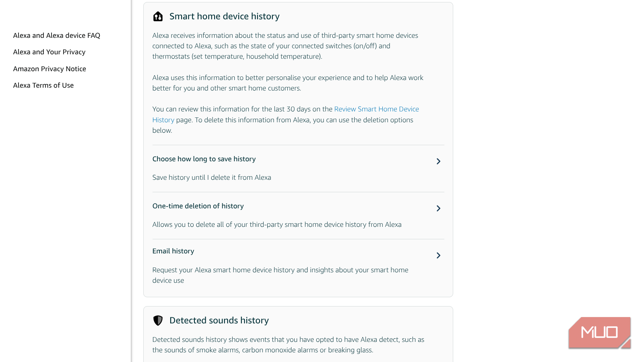Image resolution: width=644 pixels, height=362 pixels.
Task: Click the Save history until I delete it text
Action: pos(212,177)
